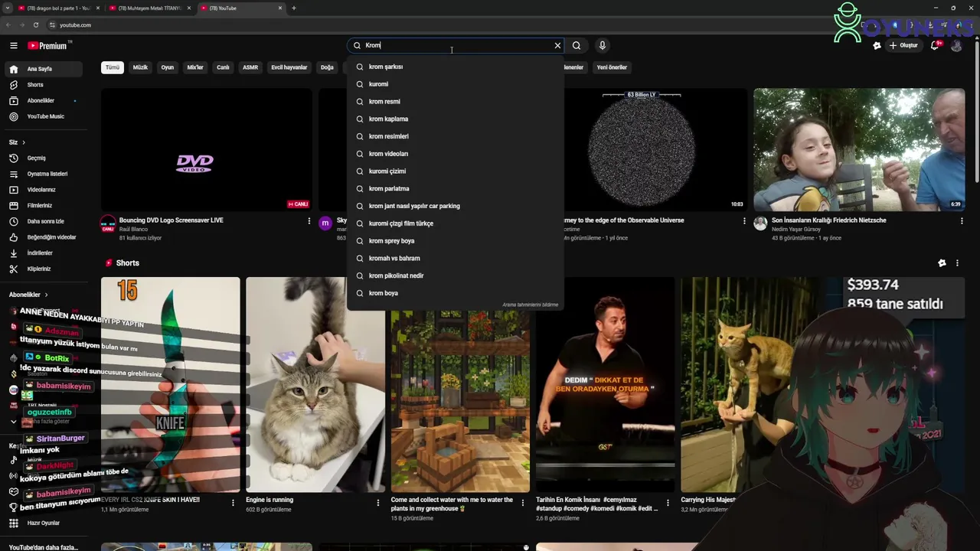980x551 pixels.
Task: Click 'Arama tahminlerini bildirme' link
Action: point(530,305)
